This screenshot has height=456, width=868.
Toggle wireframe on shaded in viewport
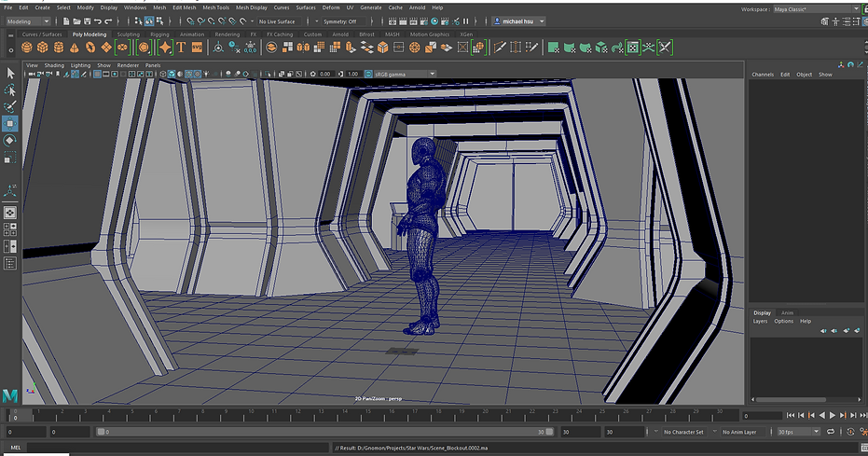point(188,74)
